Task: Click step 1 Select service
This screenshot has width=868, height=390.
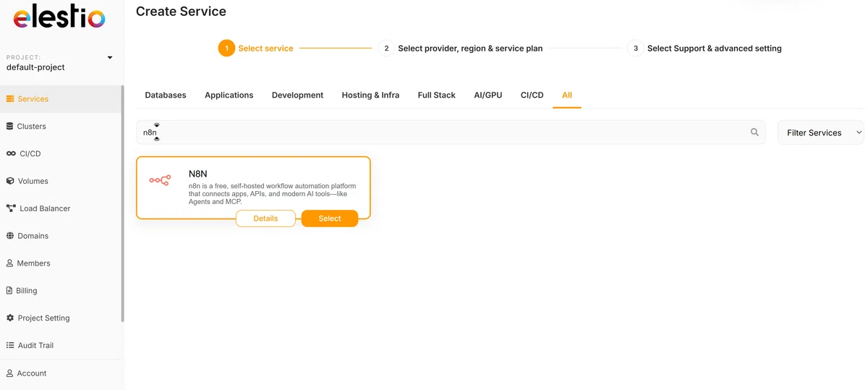Action: click(x=256, y=48)
